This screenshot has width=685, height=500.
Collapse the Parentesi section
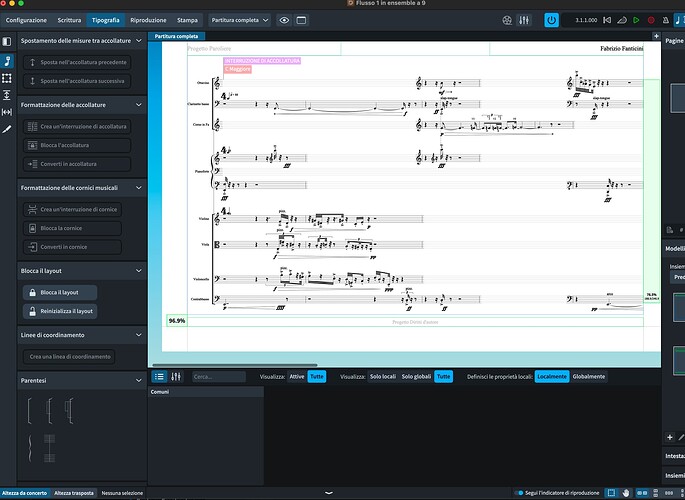point(138,380)
